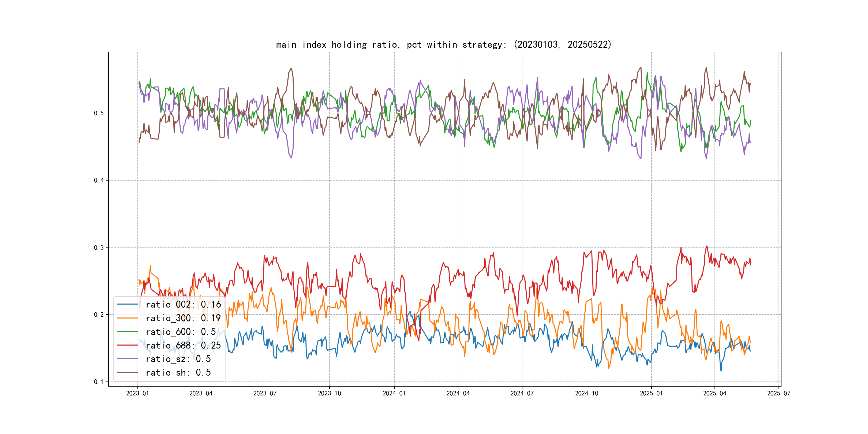Click the 2024-01 x-axis tick label
The image size is (868, 434).
point(394,393)
